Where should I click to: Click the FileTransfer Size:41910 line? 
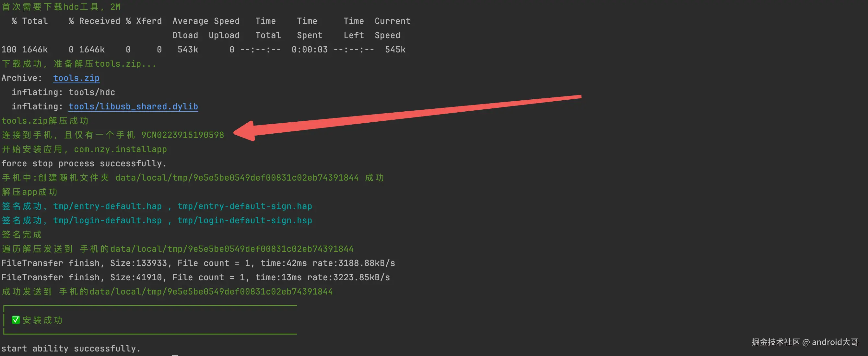coord(195,277)
